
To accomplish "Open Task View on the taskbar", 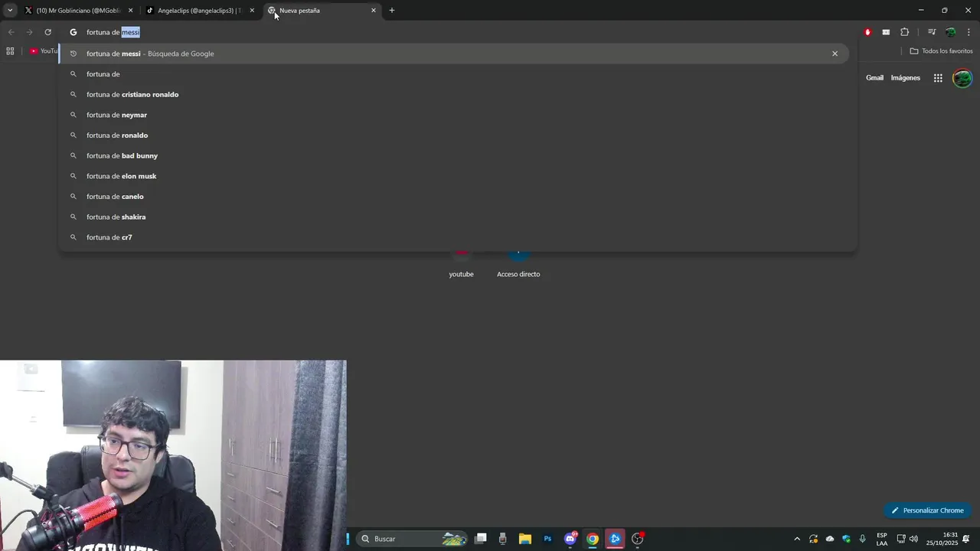I will point(481,539).
